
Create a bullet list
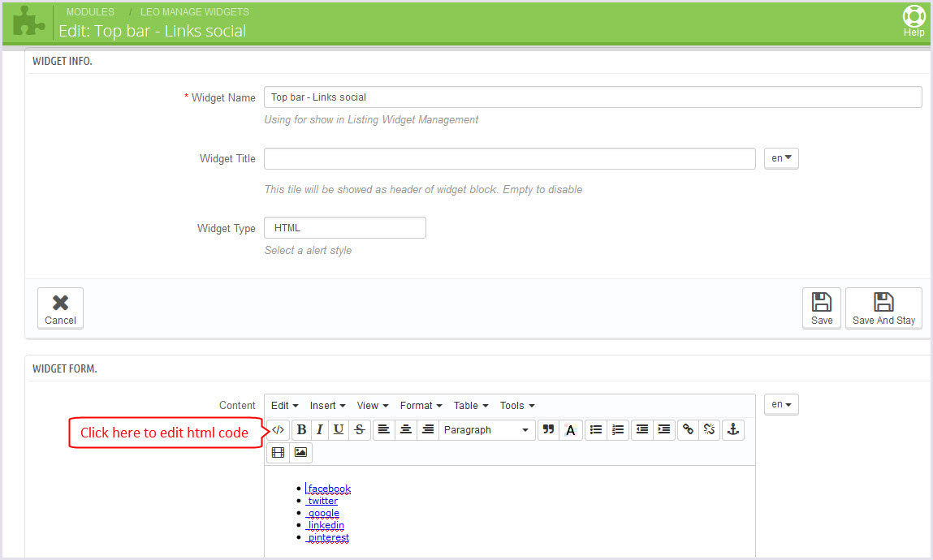[x=596, y=430]
